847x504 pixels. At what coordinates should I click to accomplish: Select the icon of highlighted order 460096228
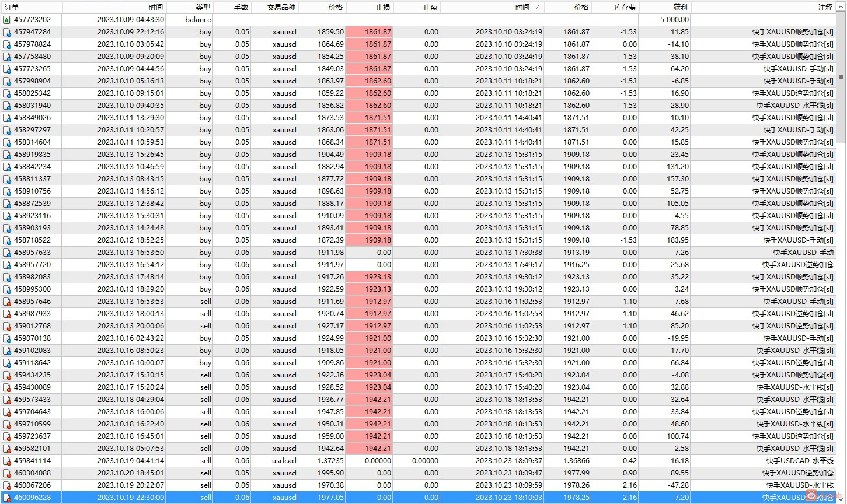click(7, 498)
